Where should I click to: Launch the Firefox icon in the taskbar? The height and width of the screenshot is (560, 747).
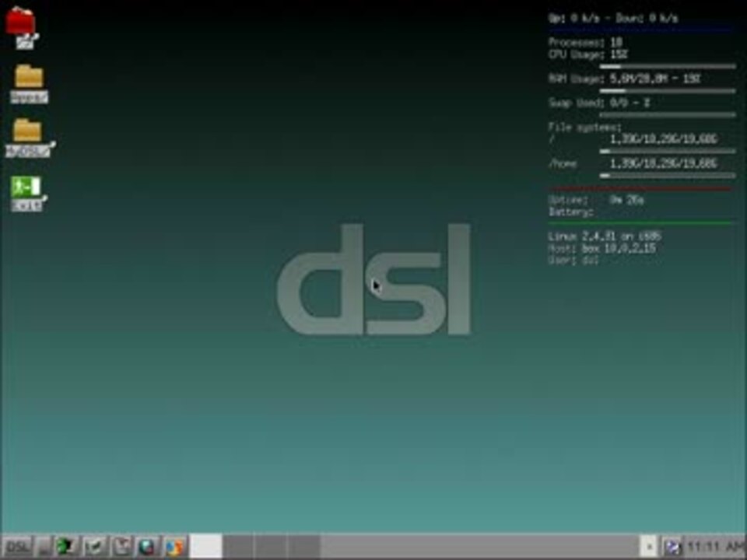pyautogui.click(x=175, y=546)
